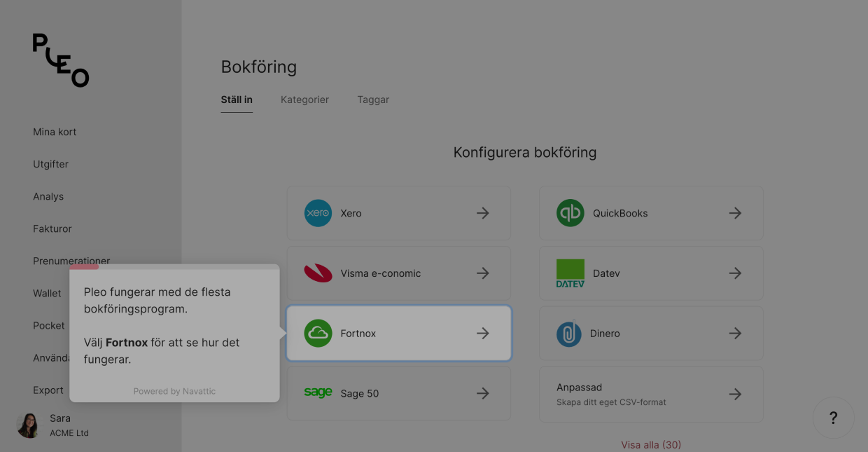Viewport: 868px width, 452px height.
Task: Click Sara's profile avatar
Action: (28, 425)
